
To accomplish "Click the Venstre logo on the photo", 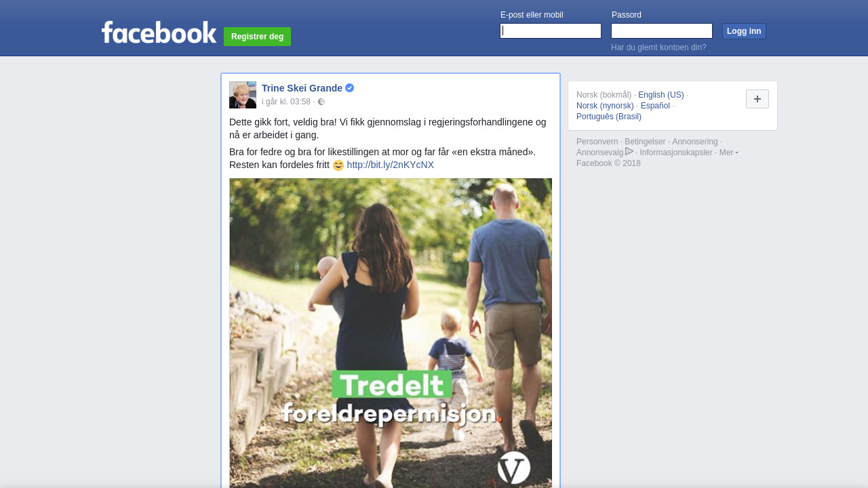I will [514, 468].
